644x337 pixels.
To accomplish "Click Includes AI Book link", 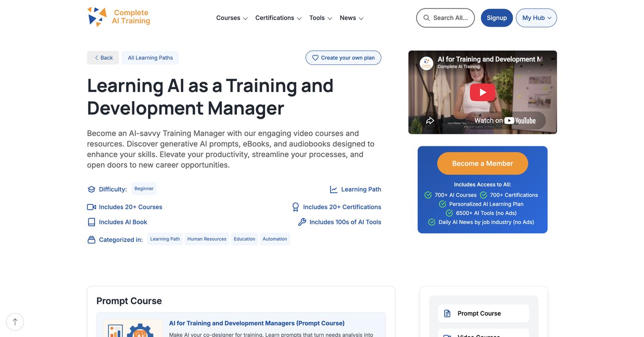I will (123, 222).
